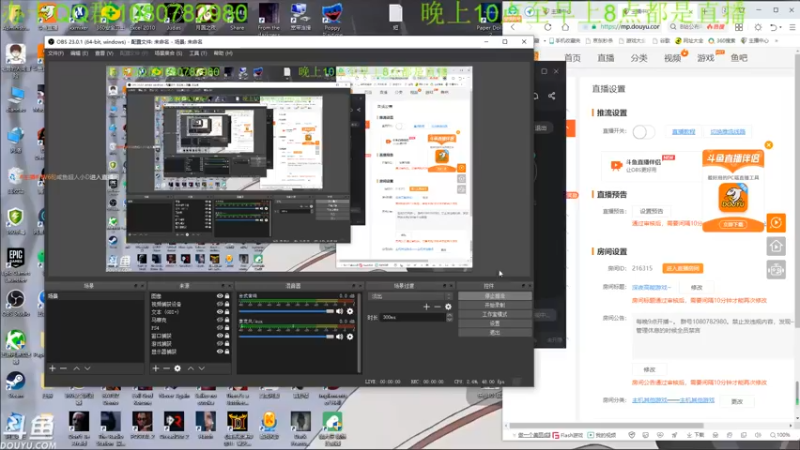Viewport: 800px width, 450px height.
Task: Open the OBS 查看(V) menu
Action: click(x=104, y=53)
